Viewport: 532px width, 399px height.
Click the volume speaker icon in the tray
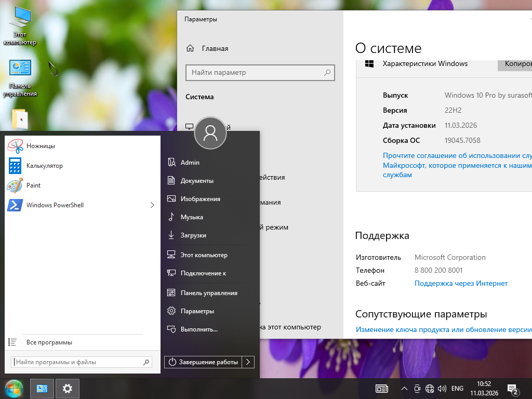(442, 389)
